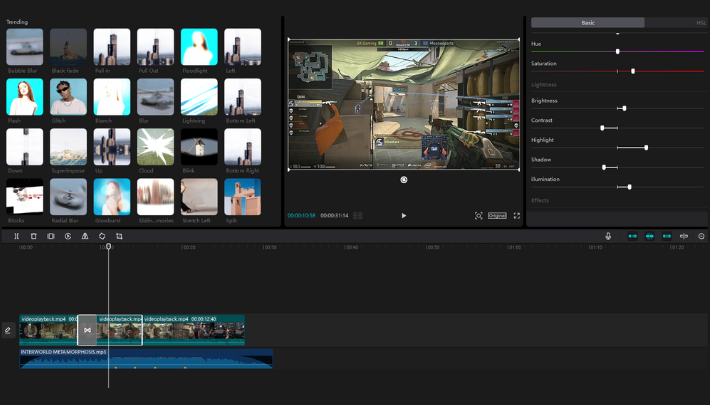Screen dimensions: 710x405
Task: Select the Bottom Right transition
Action: coord(243,147)
